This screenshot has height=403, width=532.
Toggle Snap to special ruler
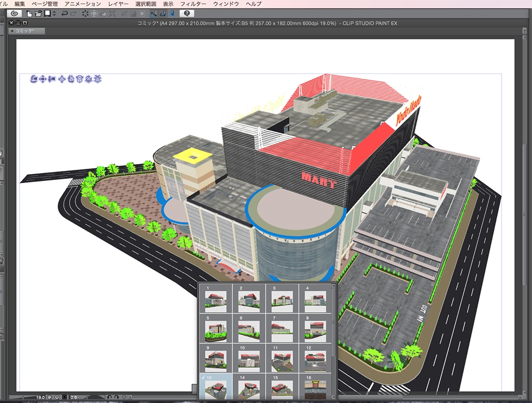[163, 14]
